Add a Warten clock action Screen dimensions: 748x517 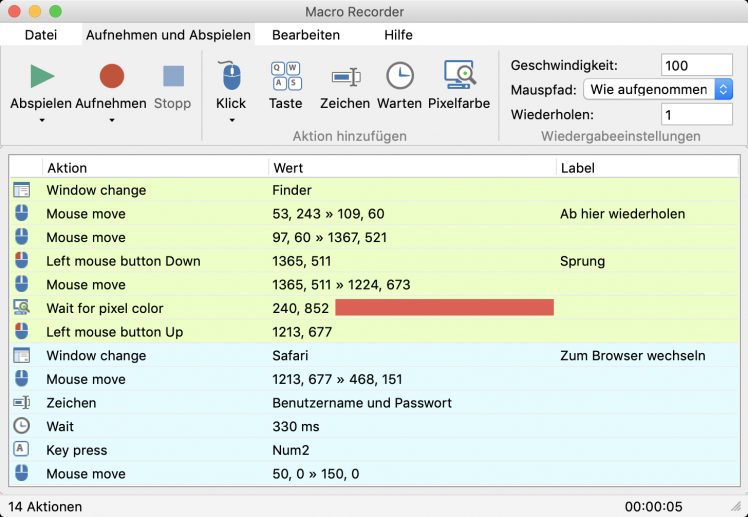click(x=400, y=76)
